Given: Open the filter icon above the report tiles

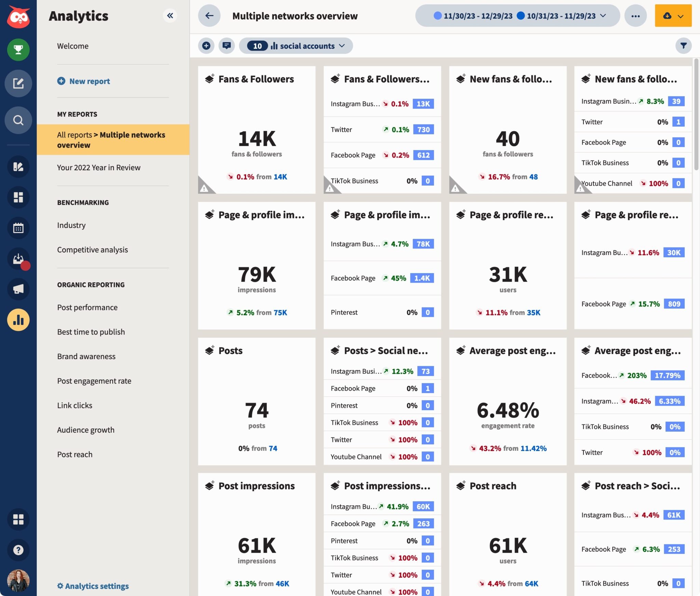Looking at the screenshot, I should (683, 45).
